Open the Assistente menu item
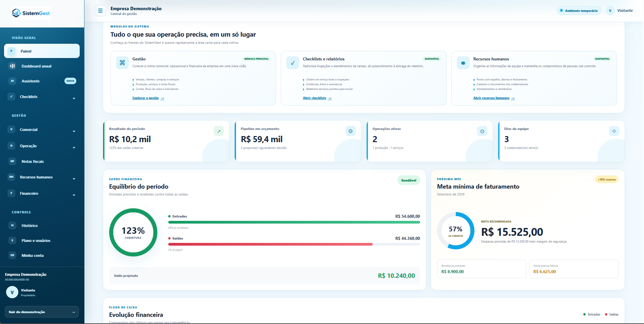Viewport: 644px width, 324px height. (42, 81)
